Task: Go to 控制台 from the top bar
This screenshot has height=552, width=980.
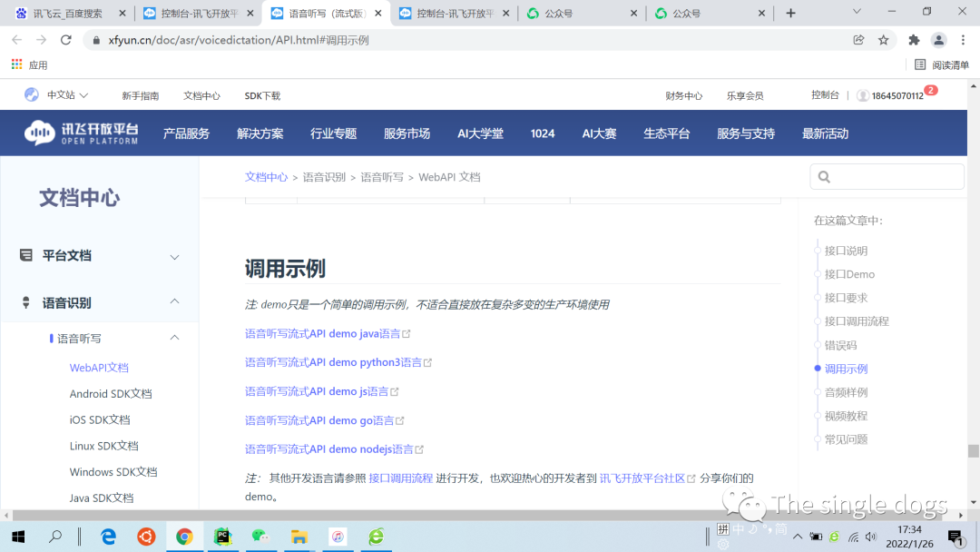Action: click(x=825, y=95)
